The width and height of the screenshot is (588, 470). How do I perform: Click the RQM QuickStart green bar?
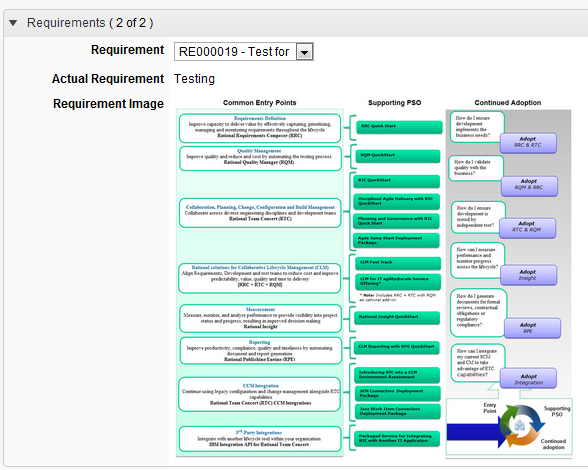click(x=398, y=156)
